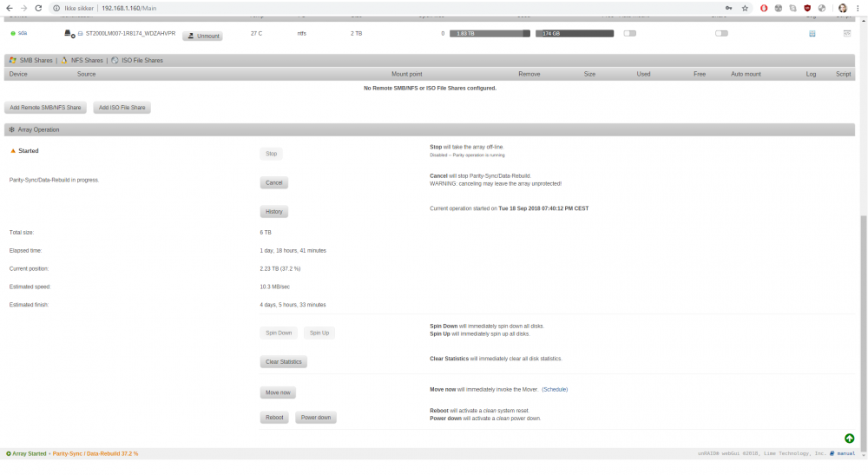Click the Estimated finish value
The height and width of the screenshot is (475, 868).
(293, 305)
